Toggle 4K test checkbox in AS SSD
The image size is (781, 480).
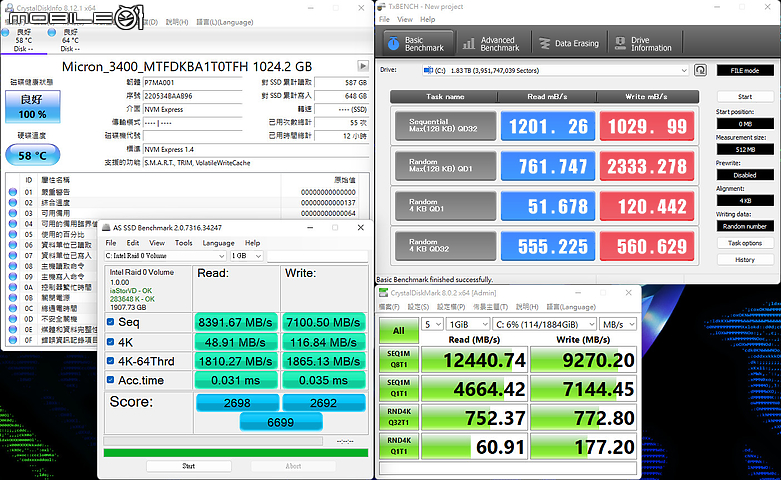pyautogui.click(x=111, y=342)
